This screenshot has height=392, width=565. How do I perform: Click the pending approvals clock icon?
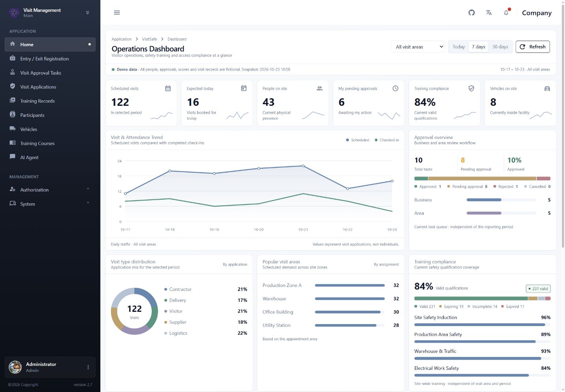(395, 88)
